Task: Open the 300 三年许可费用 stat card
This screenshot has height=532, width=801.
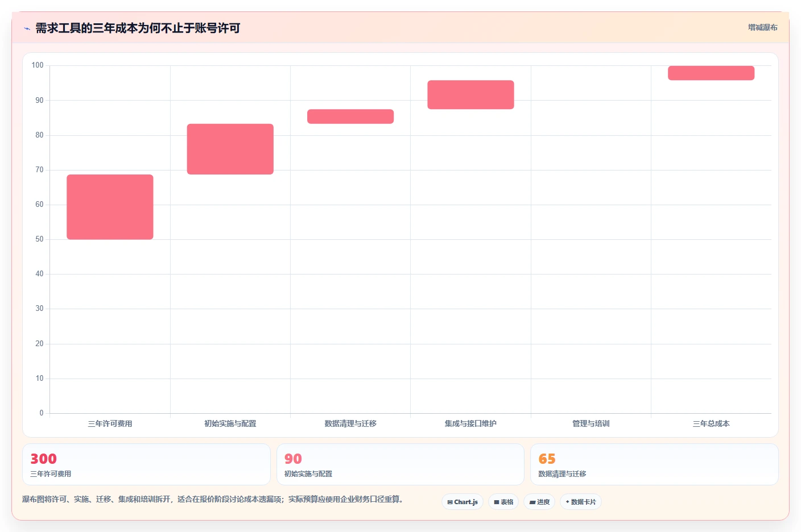Action: pos(146,464)
